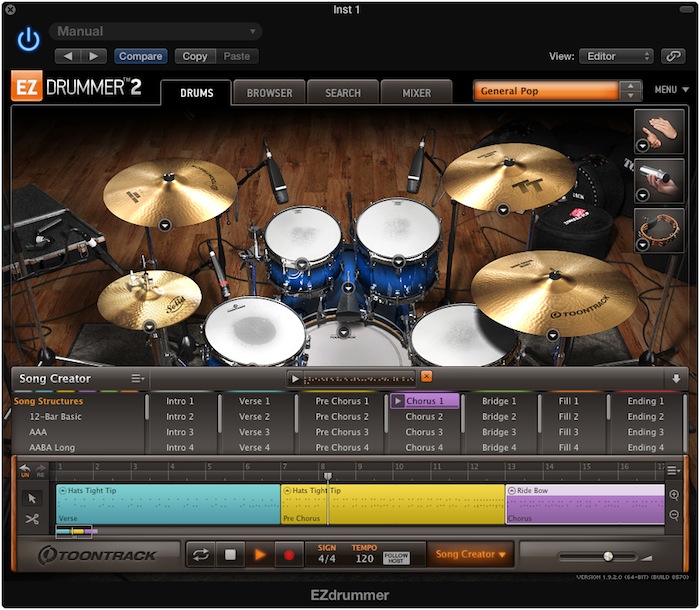Open hi-hat instrument dropdown arrow
This screenshot has height=610, width=700.
pos(150,327)
